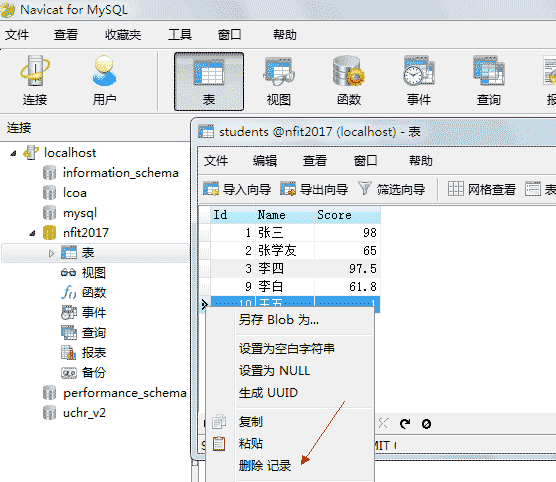
Task: Open the 用户 (User) toolbar icon
Action: [x=104, y=81]
